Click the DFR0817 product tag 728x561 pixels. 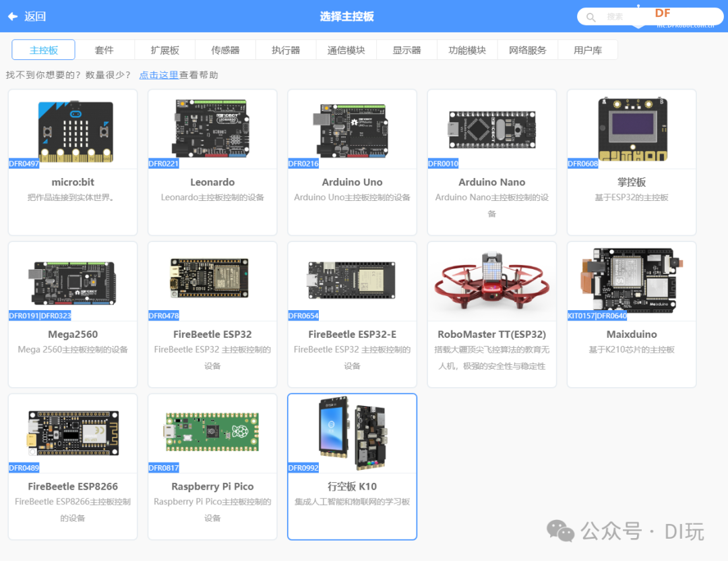(163, 468)
